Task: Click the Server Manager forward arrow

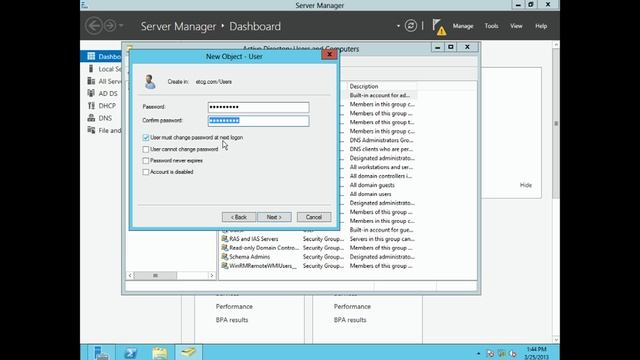Action: tap(109, 26)
